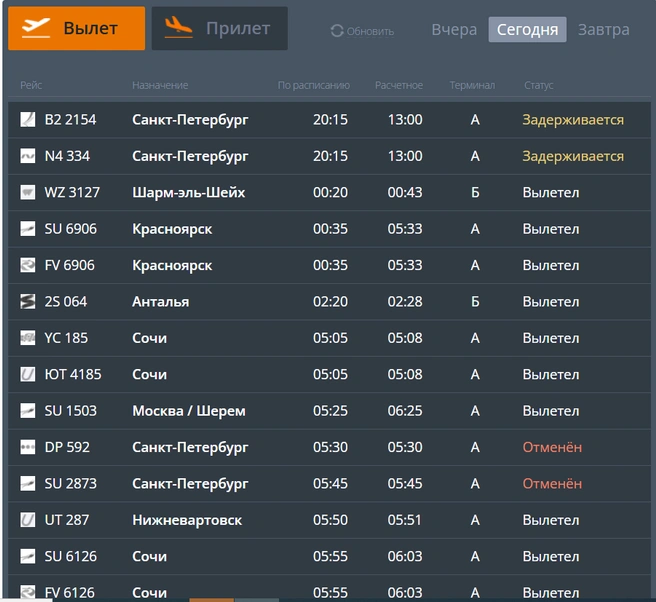
Task: Select the flight number SU 1503
Action: tap(71, 411)
